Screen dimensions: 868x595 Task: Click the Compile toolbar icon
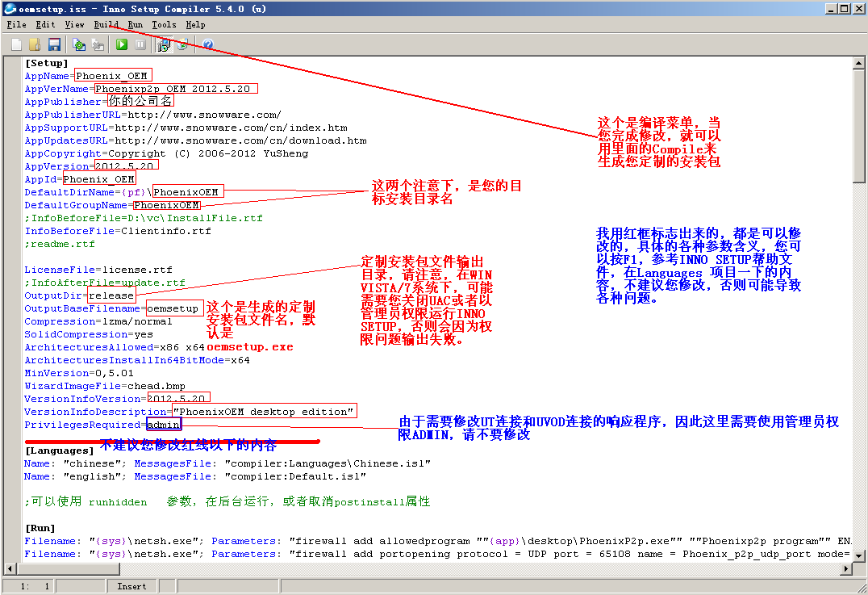[79, 45]
